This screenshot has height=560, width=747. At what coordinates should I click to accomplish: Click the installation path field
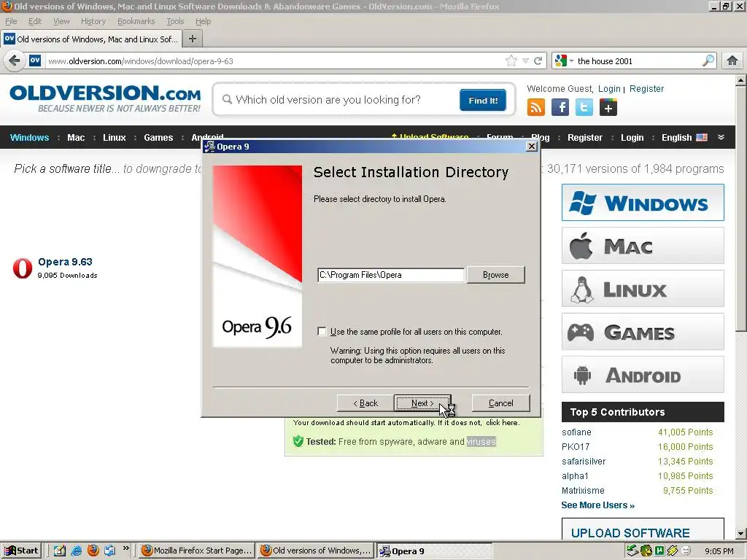391,275
